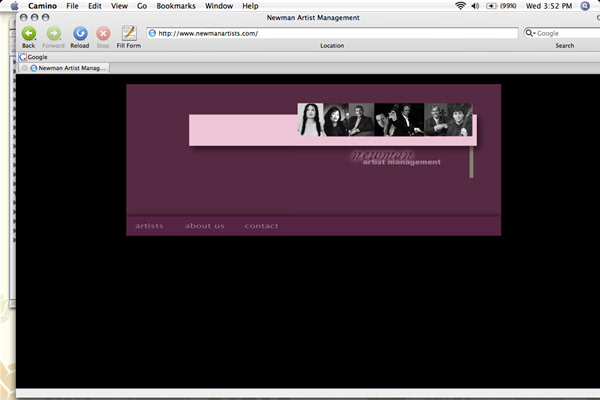600x400 pixels.
Task: Go back using the Back arrow
Action: [x=29, y=34]
